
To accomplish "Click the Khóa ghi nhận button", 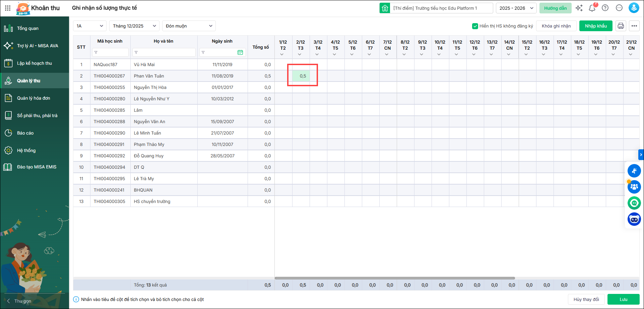I will (x=556, y=26).
